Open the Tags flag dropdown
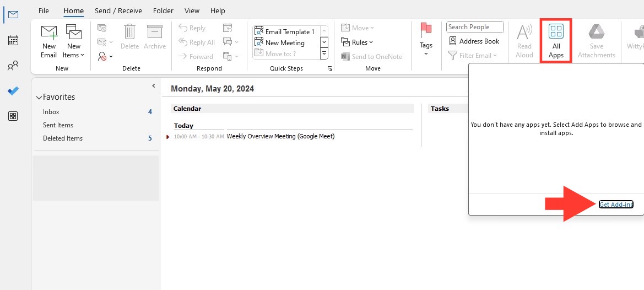This screenshot has width=644, height=290. (x=426, y=40)
